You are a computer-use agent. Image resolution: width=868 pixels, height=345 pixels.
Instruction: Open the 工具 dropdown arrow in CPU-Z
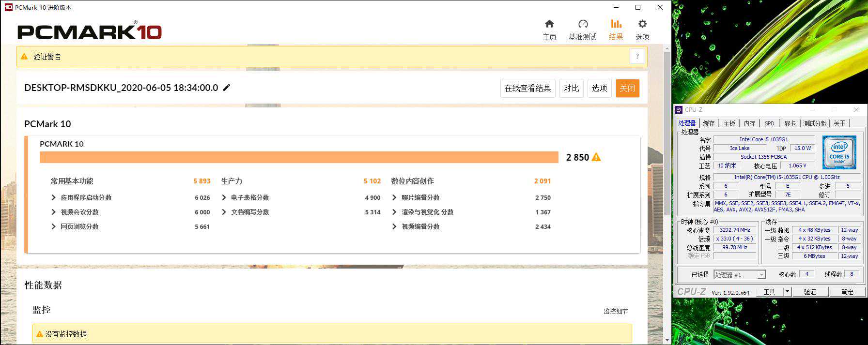click(787, 292)
